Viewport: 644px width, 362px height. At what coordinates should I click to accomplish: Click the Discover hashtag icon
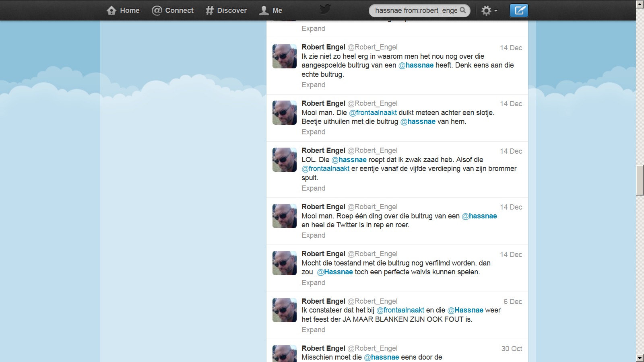(209, 10)
